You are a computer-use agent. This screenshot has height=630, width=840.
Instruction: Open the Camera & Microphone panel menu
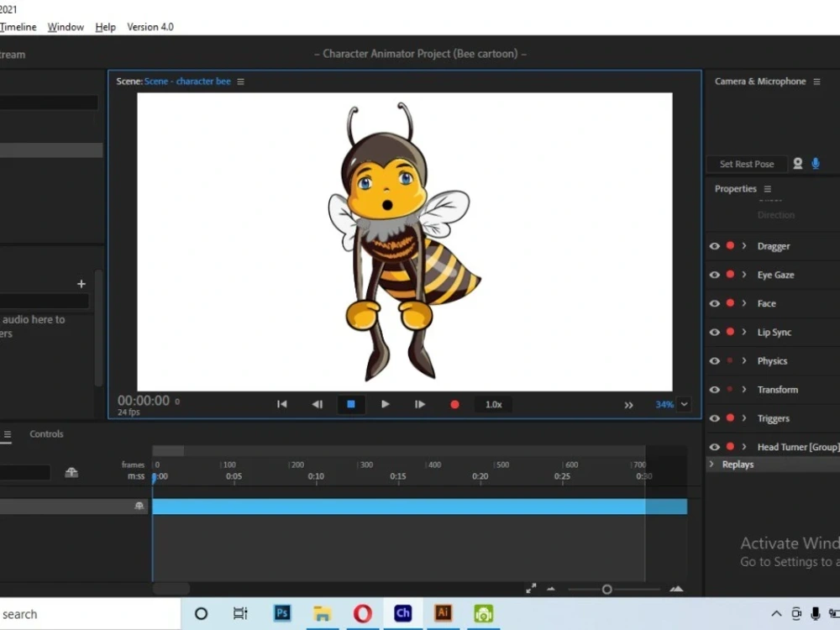[x=816, y=81]
